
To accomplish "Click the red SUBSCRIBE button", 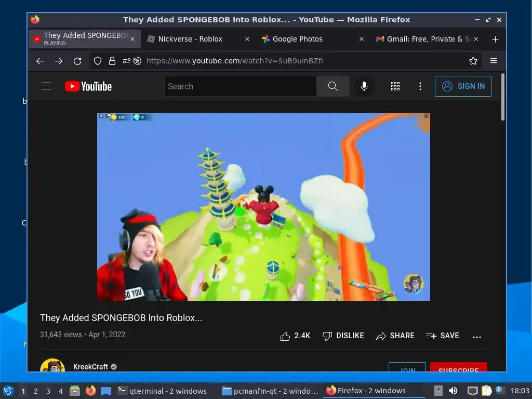I will coord(458,367).
